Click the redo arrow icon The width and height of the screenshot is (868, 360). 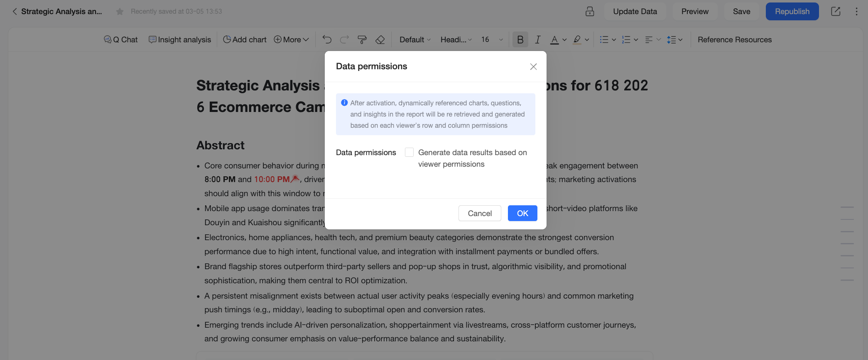[x=344, y=39]
